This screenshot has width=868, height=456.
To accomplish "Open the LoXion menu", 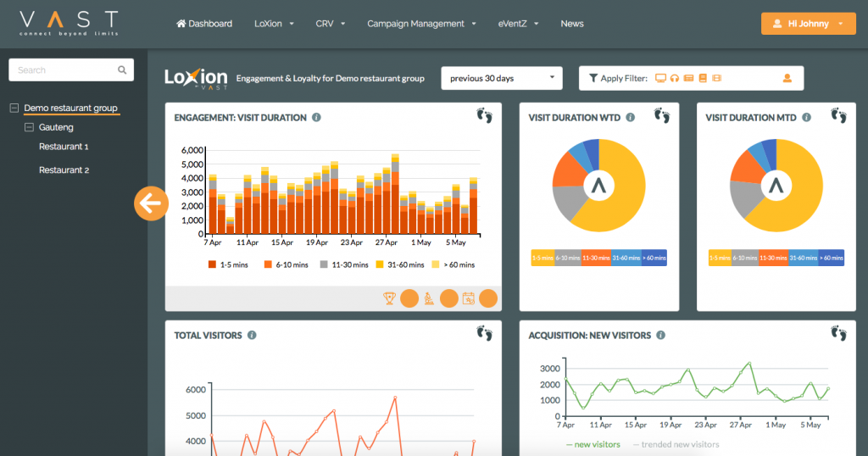I will click(x=274, y=24).
